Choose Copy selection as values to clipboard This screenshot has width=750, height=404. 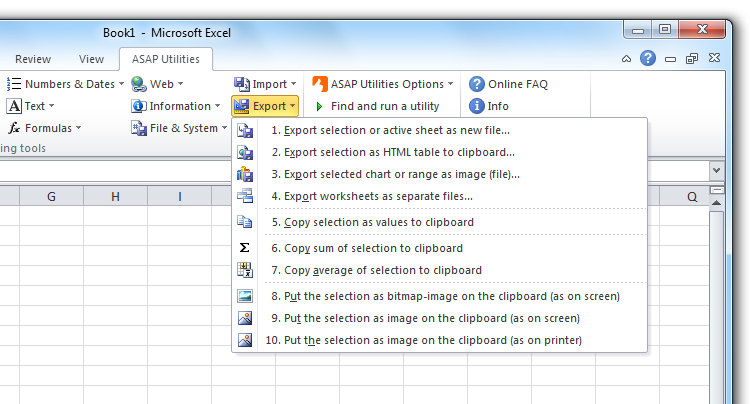pos(440,222)
